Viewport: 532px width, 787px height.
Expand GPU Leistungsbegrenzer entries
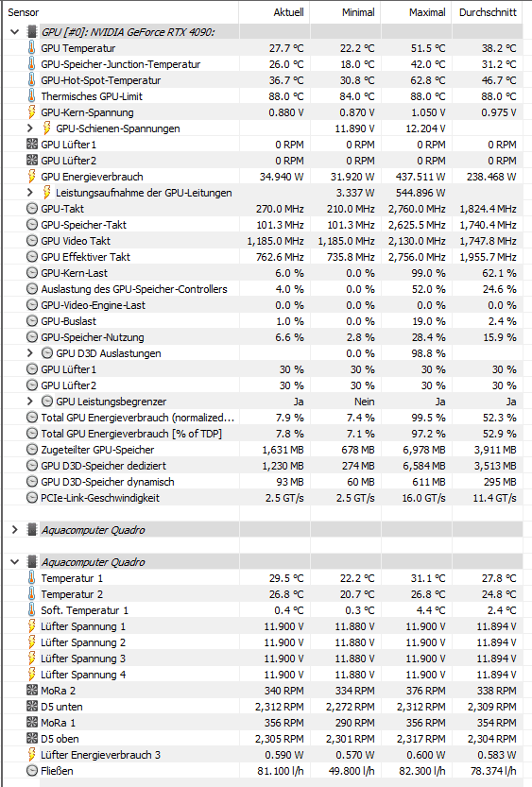30,402
